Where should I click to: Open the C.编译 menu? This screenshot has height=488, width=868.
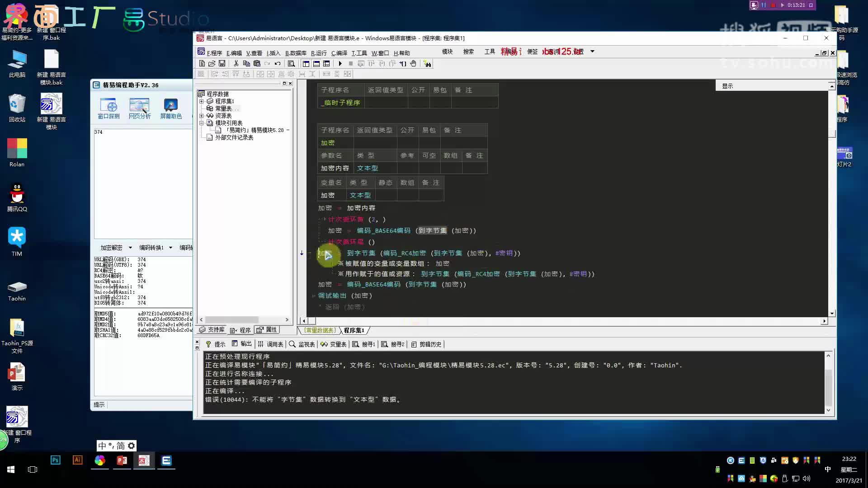pos(339,53)
